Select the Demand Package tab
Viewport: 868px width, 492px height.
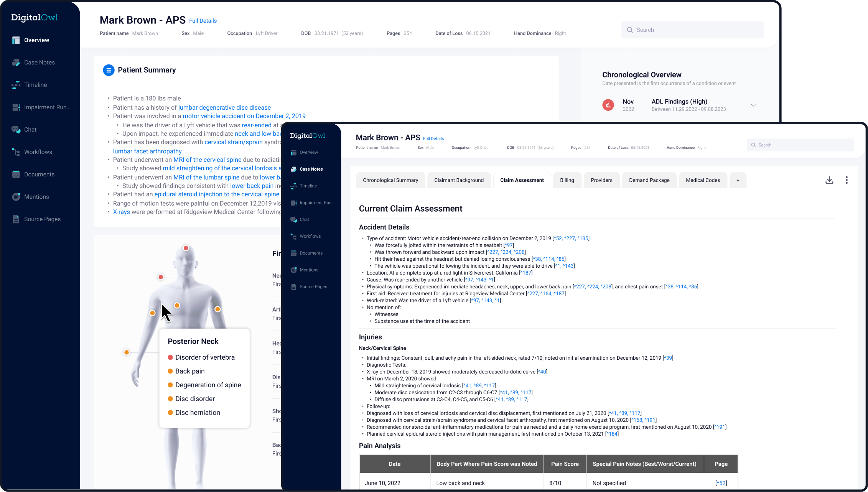(649, 180)
